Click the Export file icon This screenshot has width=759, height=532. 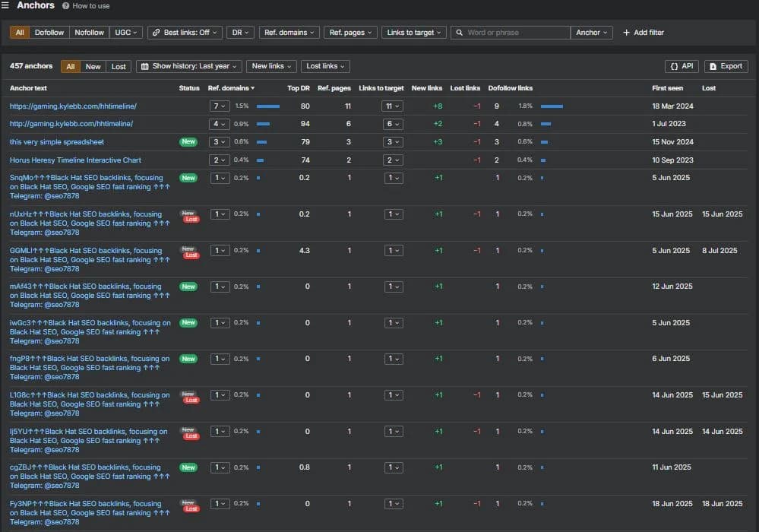coord(713,66)
